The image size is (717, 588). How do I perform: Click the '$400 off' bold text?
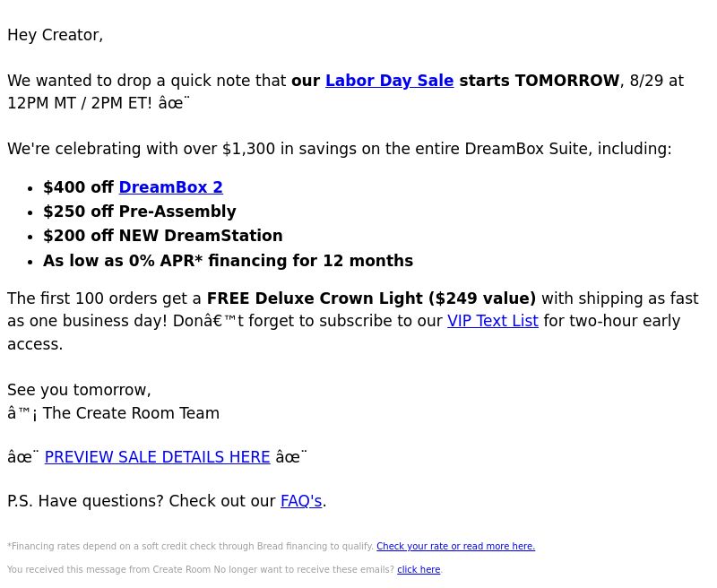pyautogui.click(x=78, y=187)
